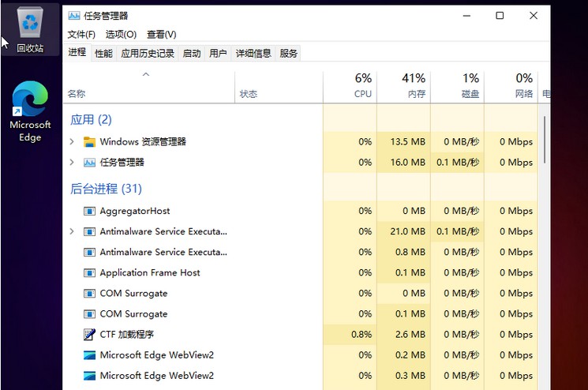Open the 文件(F) menu
The height and width of the screenshot is (390, 588).
point(81,35)
